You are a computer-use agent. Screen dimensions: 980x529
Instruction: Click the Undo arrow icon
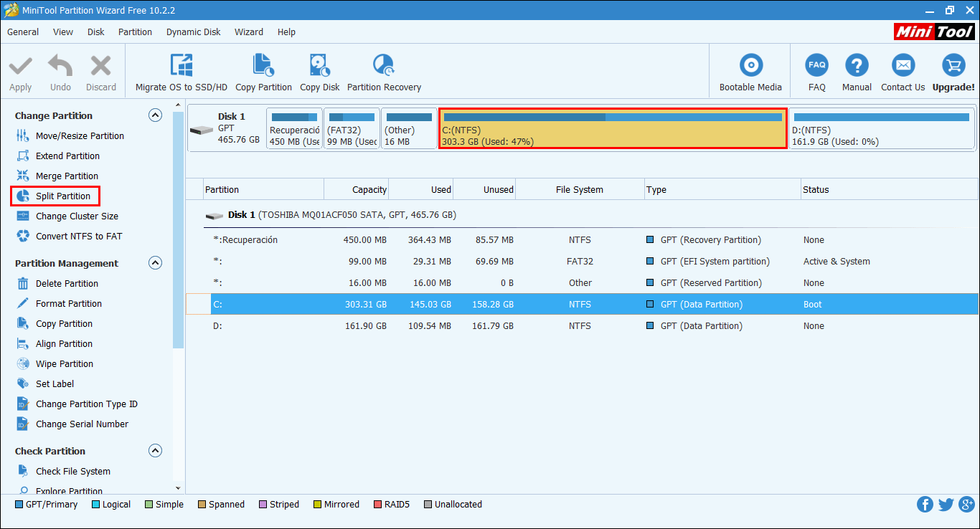pos(60,67)
